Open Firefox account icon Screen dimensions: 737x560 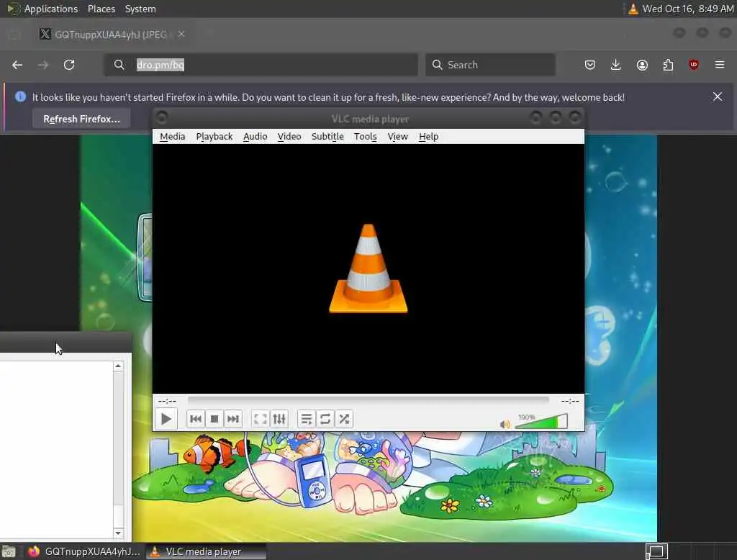642,65
